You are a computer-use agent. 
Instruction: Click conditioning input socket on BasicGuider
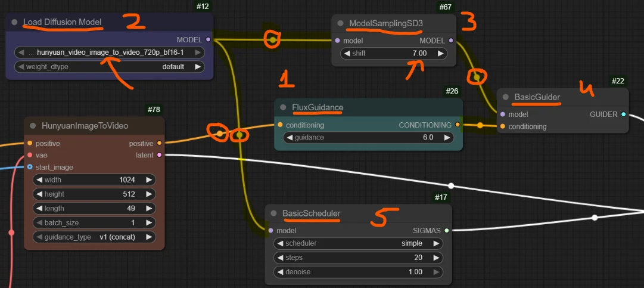(503, 126)
